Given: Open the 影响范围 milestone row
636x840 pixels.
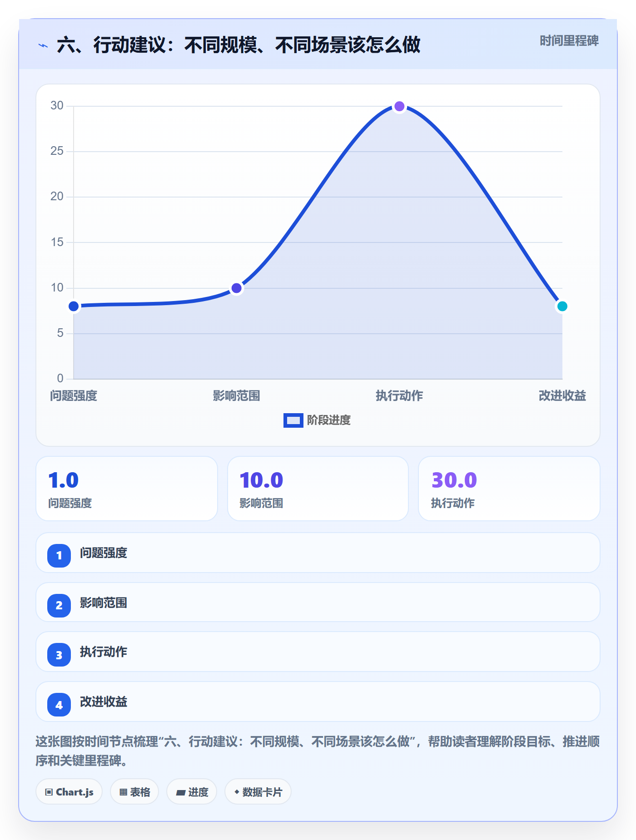Looking at the screenshot, I should [318, 602].
